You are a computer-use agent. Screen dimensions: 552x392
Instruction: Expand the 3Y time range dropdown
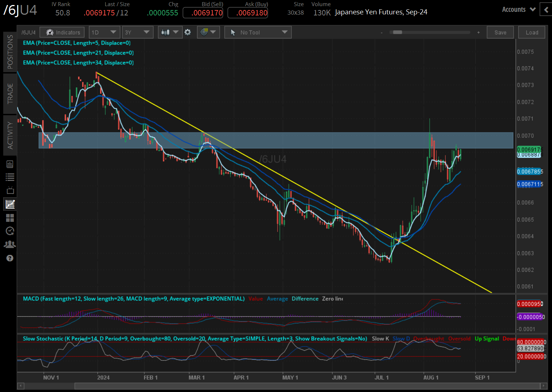point(137,32)
